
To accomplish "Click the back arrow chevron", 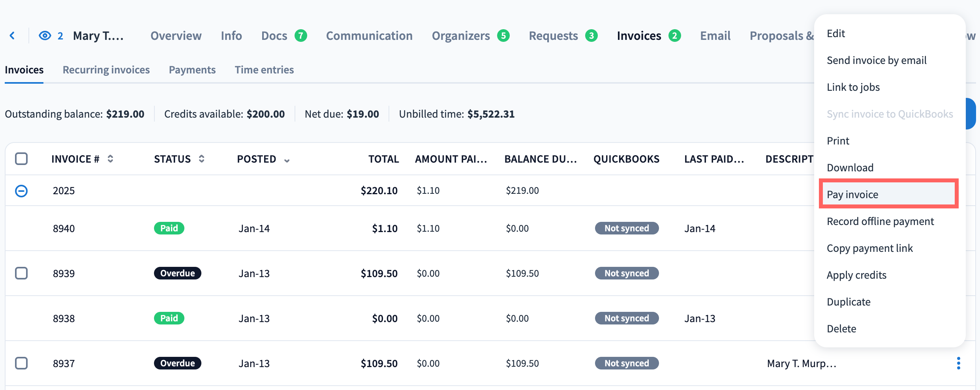I will [12, 36].
